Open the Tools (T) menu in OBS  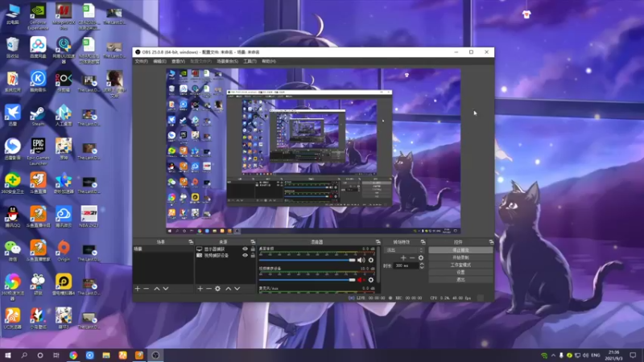point(250,61)
